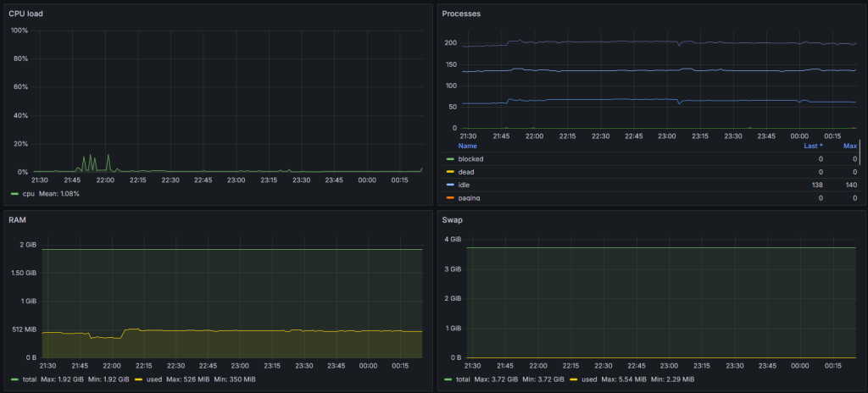Screen dimensions: 868x393
Task: Toggle the dead series in Processes legend
Action: (466, 172)
